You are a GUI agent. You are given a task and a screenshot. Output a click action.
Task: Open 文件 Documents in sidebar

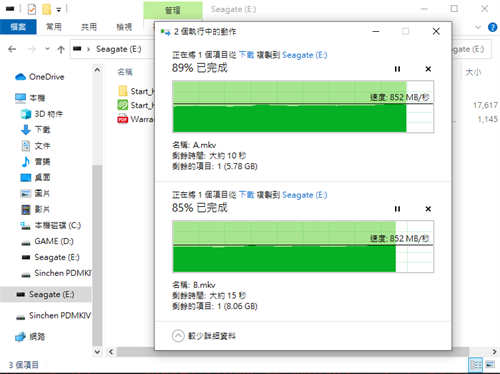click(x=35, y=146)
